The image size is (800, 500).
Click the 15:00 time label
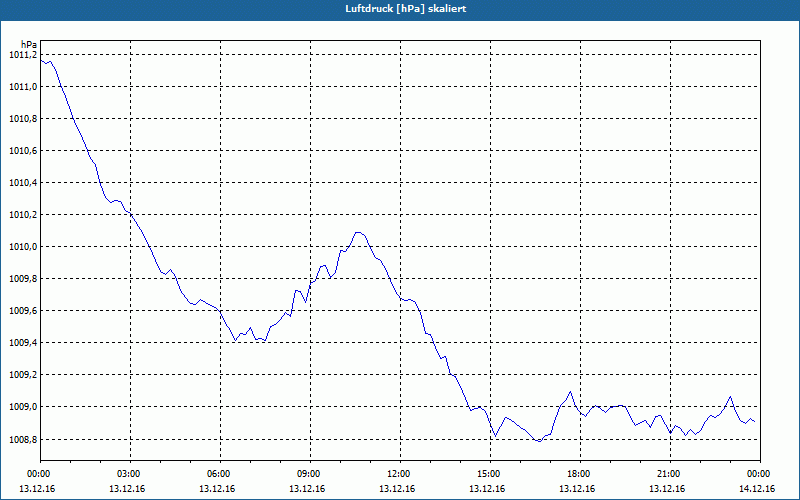click(x=490, y=474)
